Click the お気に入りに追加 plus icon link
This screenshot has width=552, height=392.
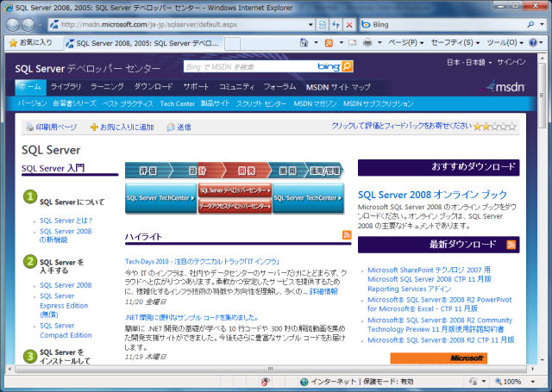pos(122,127)
